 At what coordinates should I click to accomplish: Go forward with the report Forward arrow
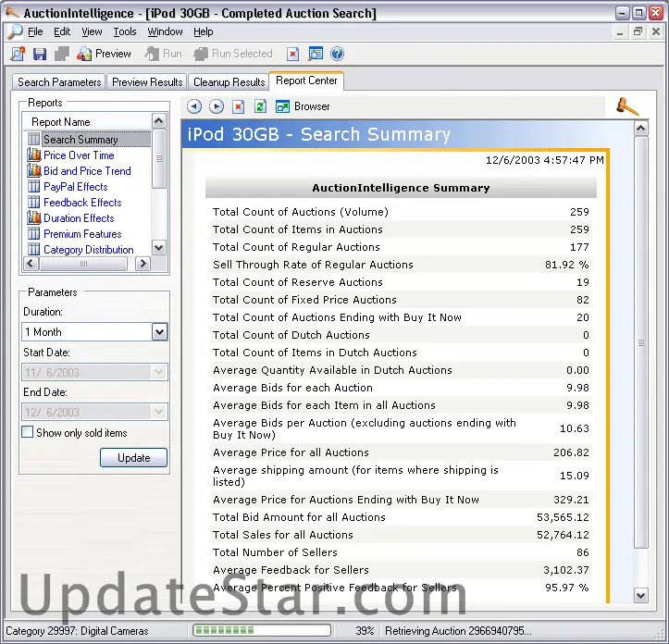click(x=217, y=106)
